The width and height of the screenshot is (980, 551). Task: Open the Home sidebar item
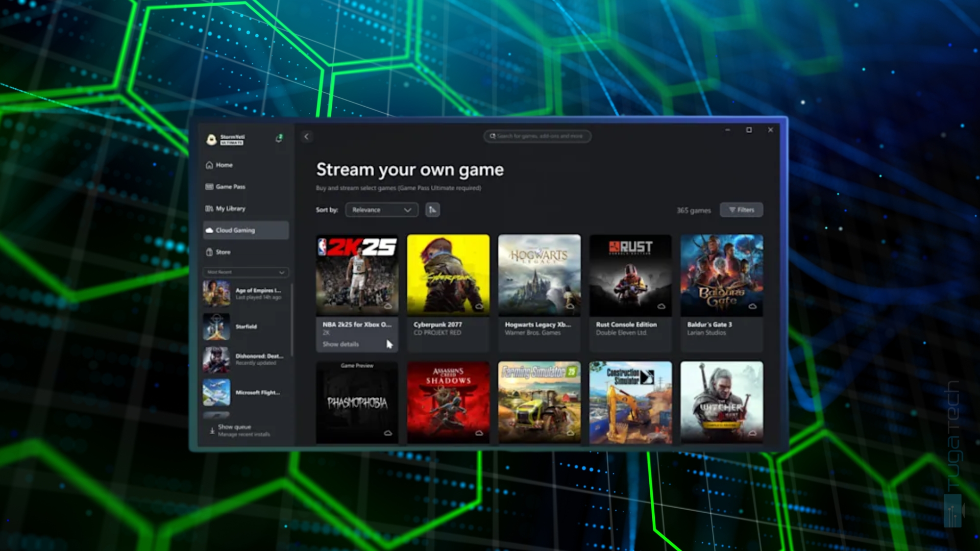246,165
